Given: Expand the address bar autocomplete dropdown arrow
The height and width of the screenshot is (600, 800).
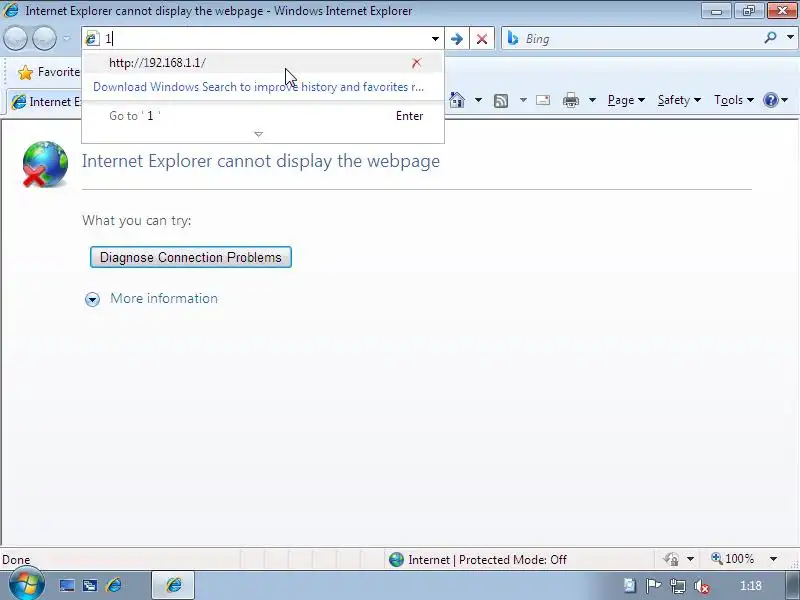Looking at the screenshot, I should [x=435, y=38].
